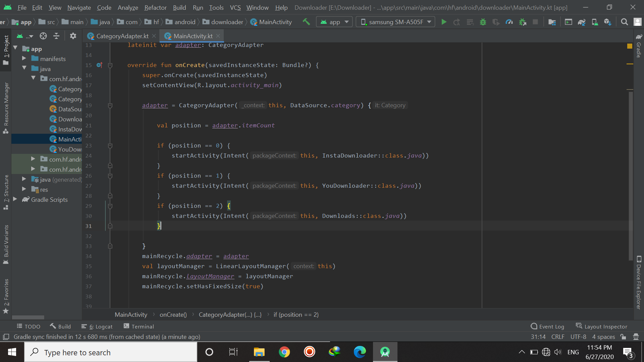This screenshot has height=362, width=644.
Task: Open SDK Manager icon
Action: (608, 22)
